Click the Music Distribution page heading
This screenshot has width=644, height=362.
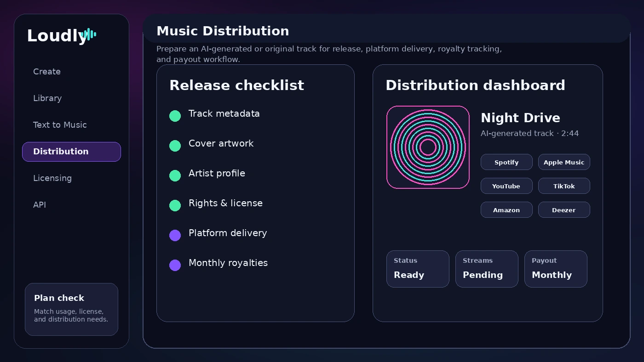(223, 31)
